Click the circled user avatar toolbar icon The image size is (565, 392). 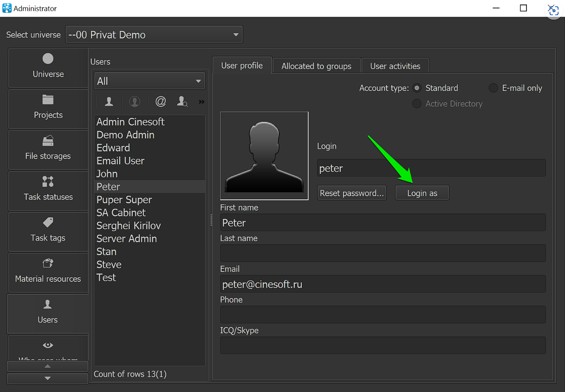pyautogui.click(x=135, y=102)
